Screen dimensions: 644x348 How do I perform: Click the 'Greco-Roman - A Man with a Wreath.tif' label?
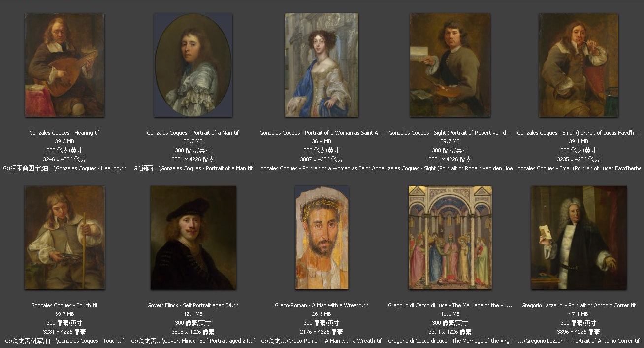(322, 305)
